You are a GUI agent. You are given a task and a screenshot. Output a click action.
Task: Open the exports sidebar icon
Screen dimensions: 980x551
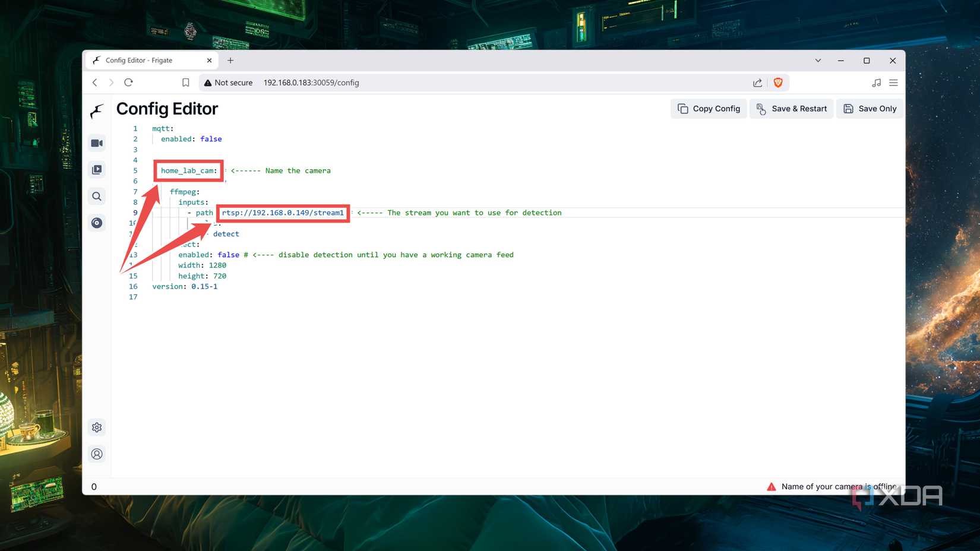(97, 223)
